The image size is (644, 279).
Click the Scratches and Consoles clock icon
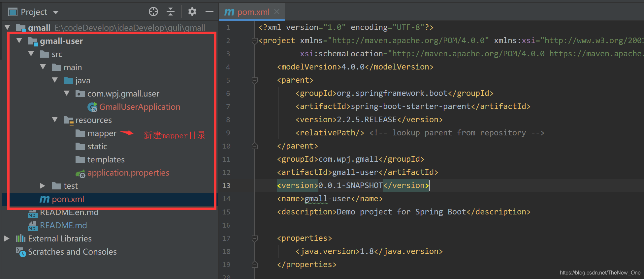tap(21, 252)
